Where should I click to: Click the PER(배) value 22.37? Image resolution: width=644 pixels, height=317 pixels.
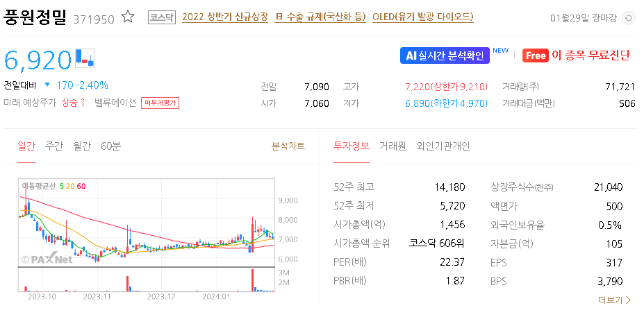(452, 262)
